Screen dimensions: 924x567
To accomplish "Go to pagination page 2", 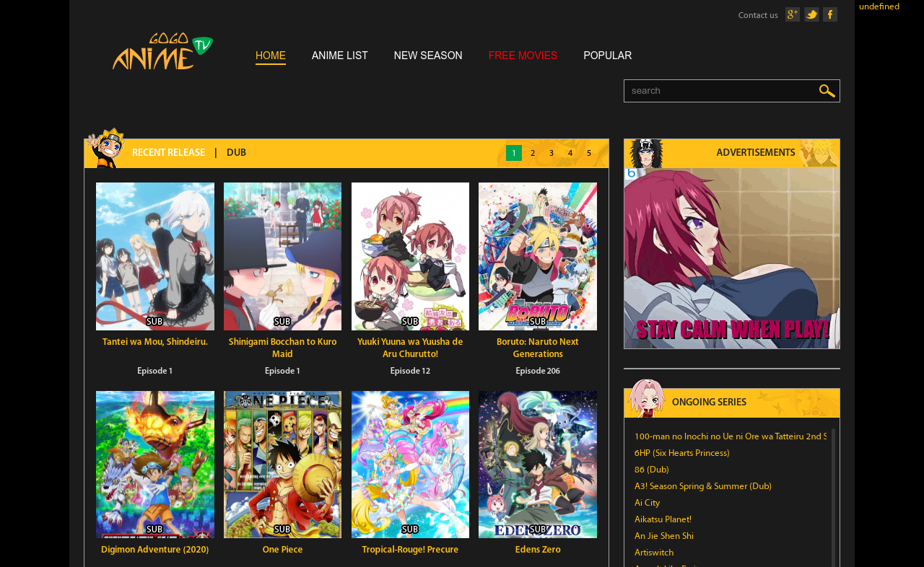I will tap(533, 153).
